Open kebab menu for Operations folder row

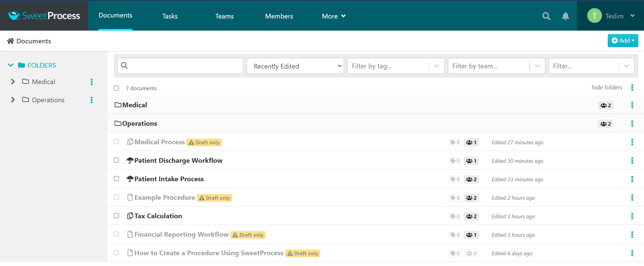point(632,124)
